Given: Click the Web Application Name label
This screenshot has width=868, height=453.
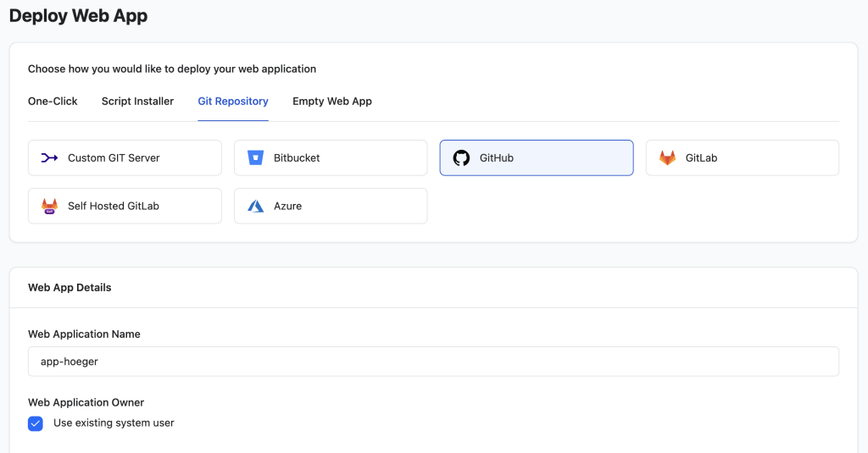Looking at the screenshot, I should (84, 334).
